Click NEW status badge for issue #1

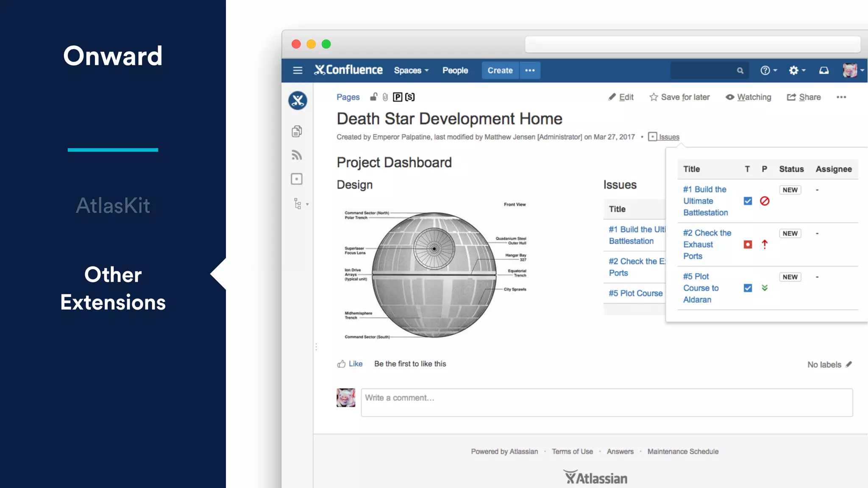[790, 190]
